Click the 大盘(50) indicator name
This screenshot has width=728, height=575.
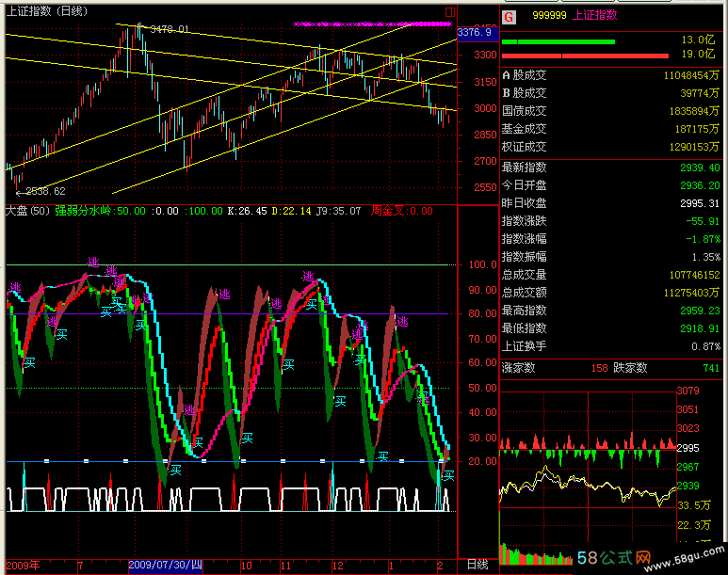pos(27,212)
